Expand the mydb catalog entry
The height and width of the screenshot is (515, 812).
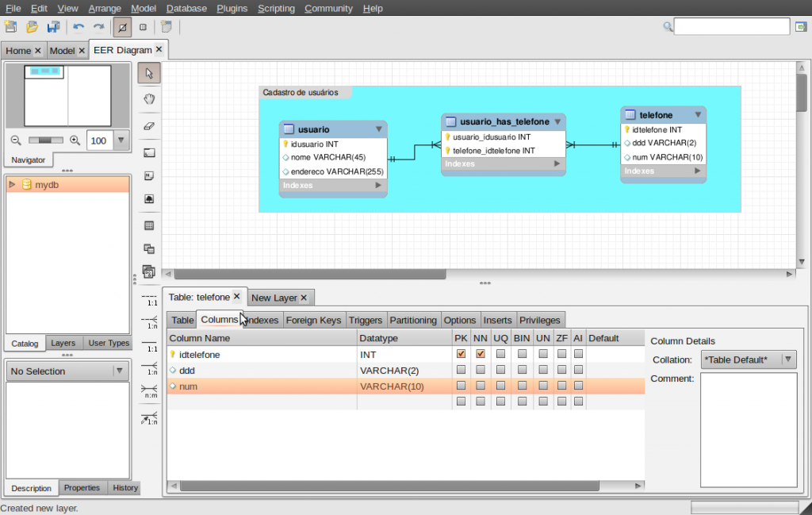[11, 183]
